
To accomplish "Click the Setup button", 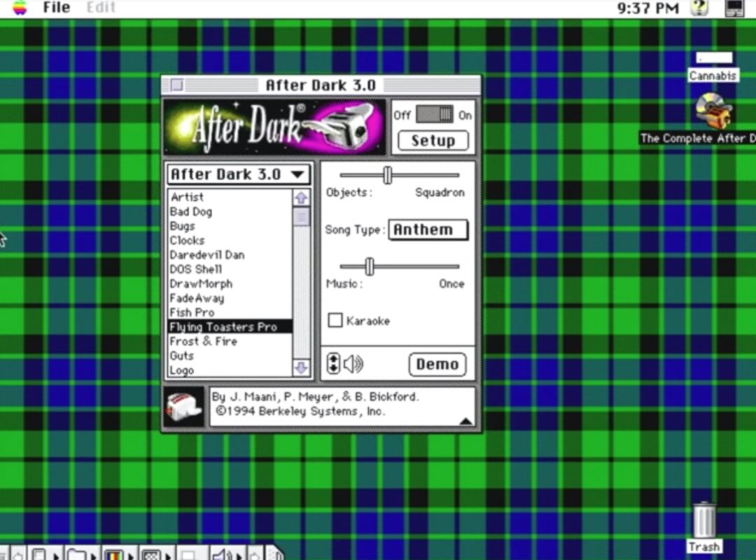I will point(433,141).
